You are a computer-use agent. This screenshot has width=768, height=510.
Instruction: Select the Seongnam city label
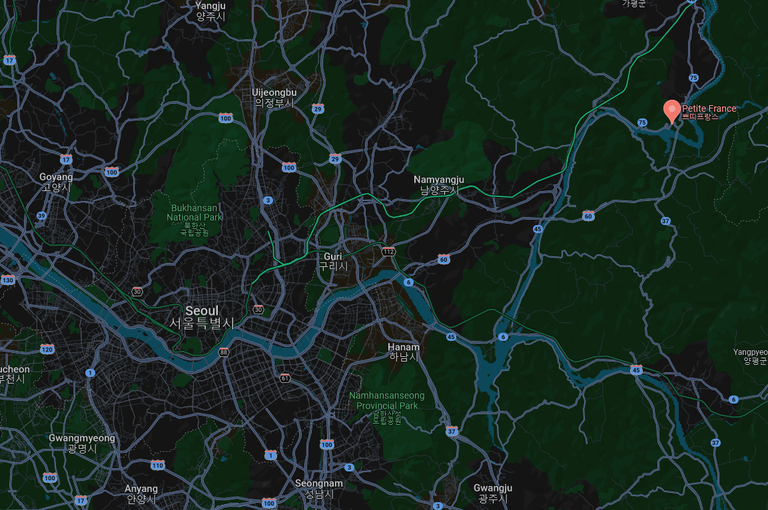tap(319, 488)
